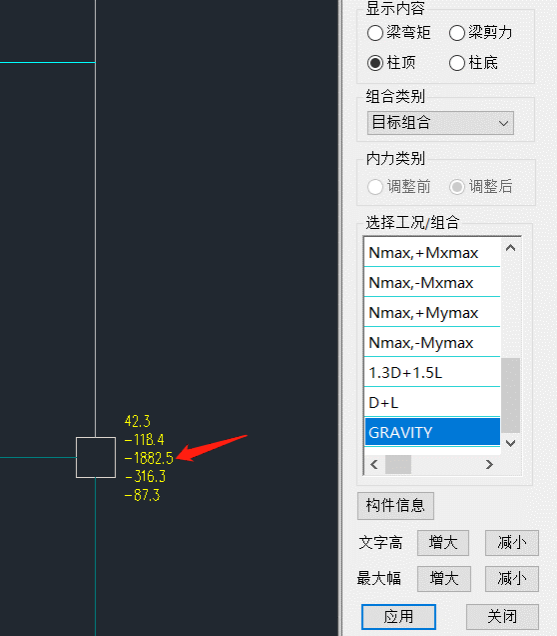Open 构件信息 member information

(396, 506)
